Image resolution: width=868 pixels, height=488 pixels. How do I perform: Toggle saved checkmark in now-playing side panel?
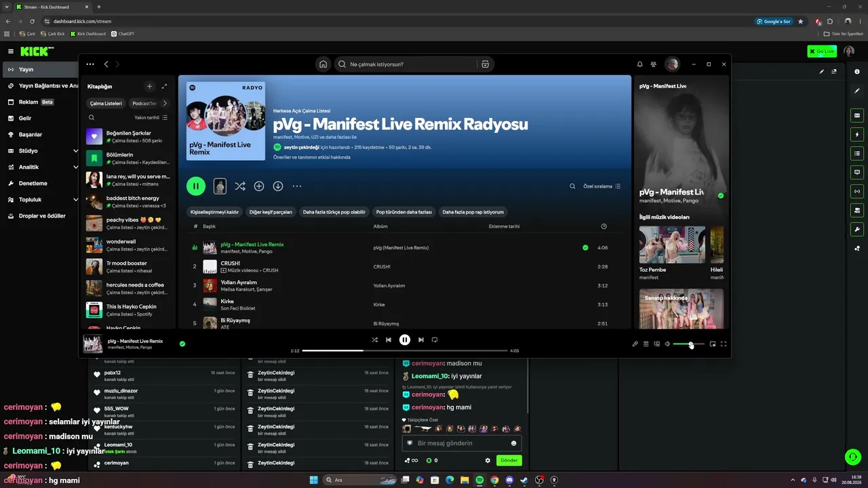click(x=721, y=195)
